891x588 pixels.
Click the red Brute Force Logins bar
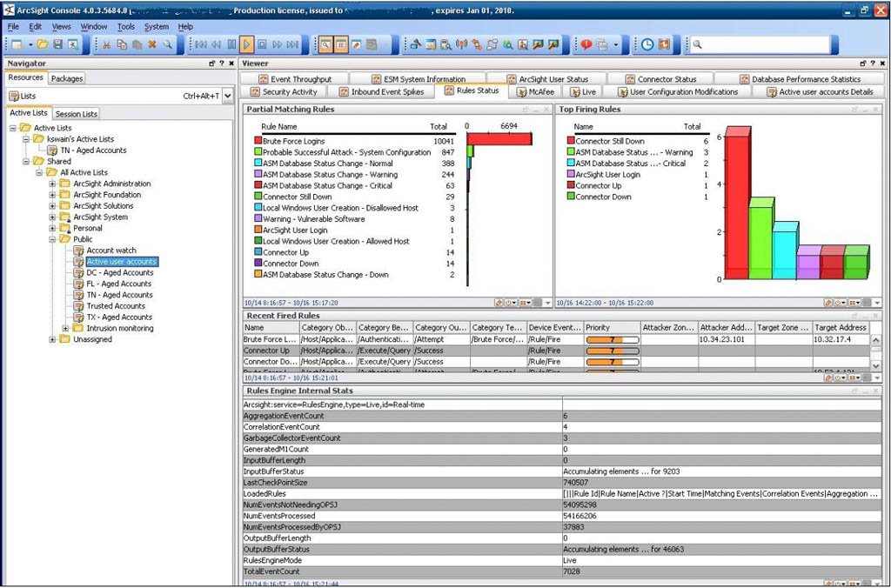(x=499, y=139)
